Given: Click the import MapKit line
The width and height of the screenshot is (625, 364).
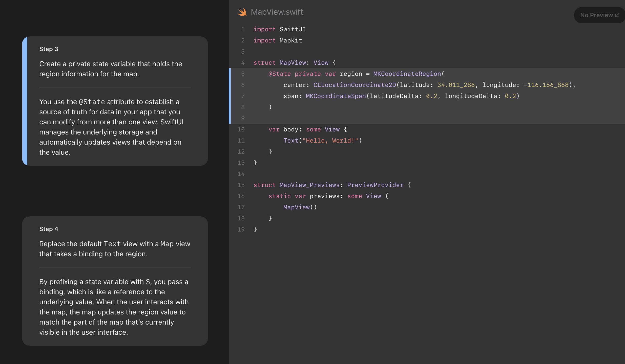Looking at the screenshot, I should click(278, 40).
